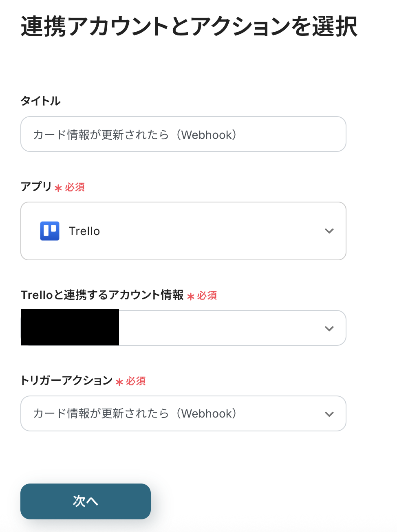Viewport: 397px width, 532px height.
Task: Click the 必須 marker beside アカウント情報
Action: pyautogui.click(x=207, y=295)
